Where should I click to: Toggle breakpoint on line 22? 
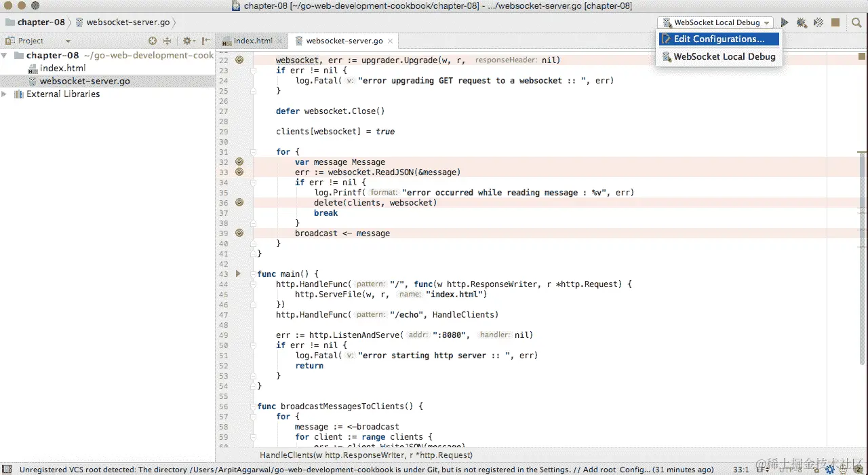[x=239, y=60]
